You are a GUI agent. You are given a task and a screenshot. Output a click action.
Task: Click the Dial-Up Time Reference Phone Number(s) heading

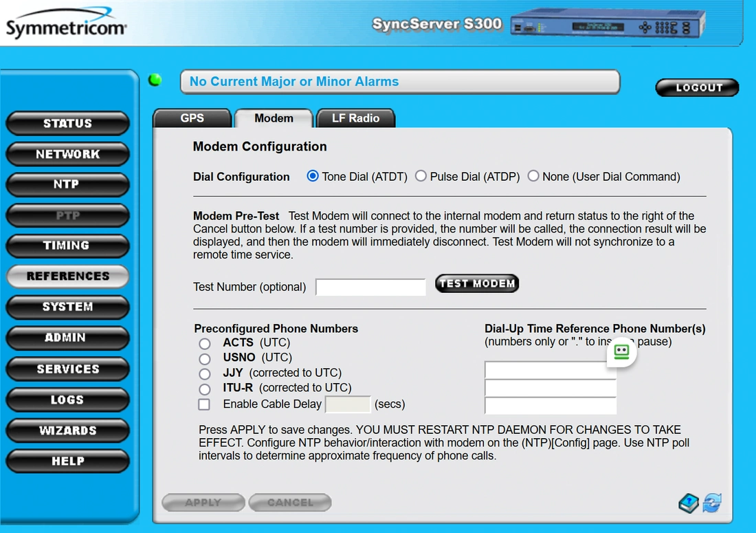pyautogui.click(x=595, y=329)
